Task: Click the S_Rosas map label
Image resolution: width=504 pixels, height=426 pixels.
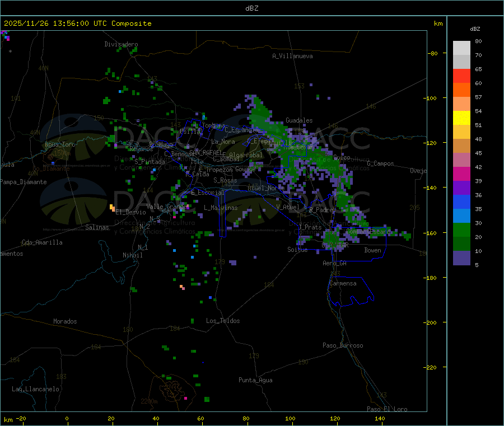Action: tap(225, 180)
